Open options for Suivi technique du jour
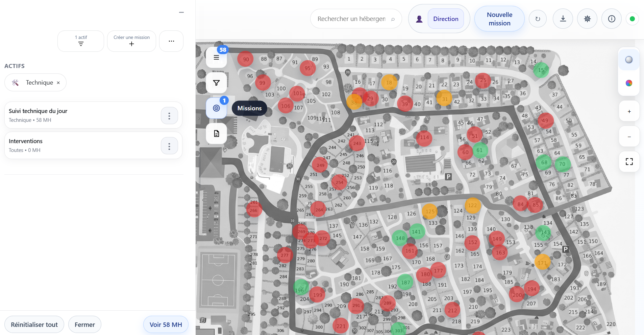 tap(169, 116)
